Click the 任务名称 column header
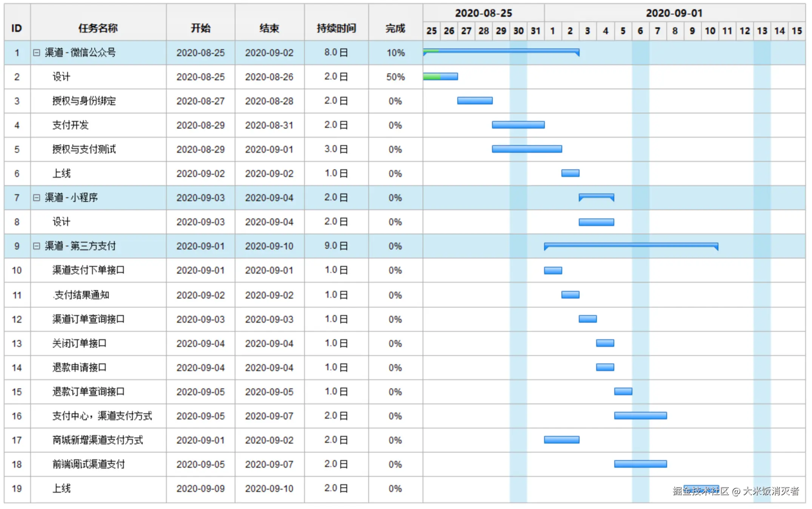 click(x=98, y=28)
